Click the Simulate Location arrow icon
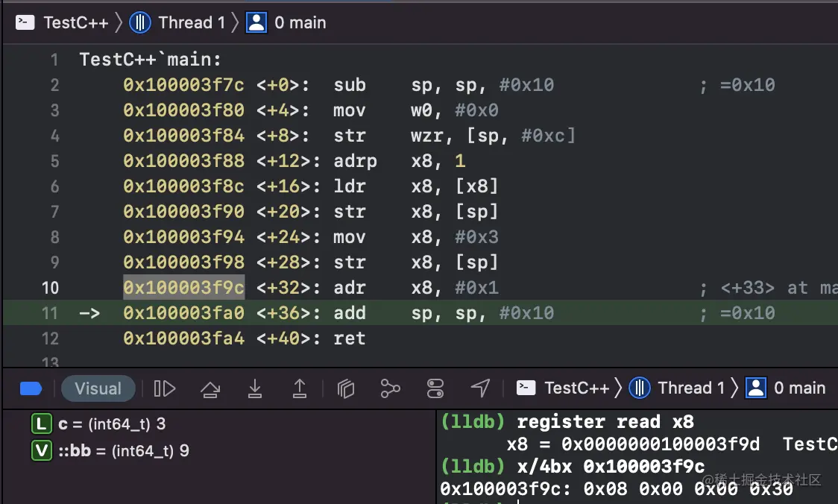The image size is (838, 504). coord(480,388)
